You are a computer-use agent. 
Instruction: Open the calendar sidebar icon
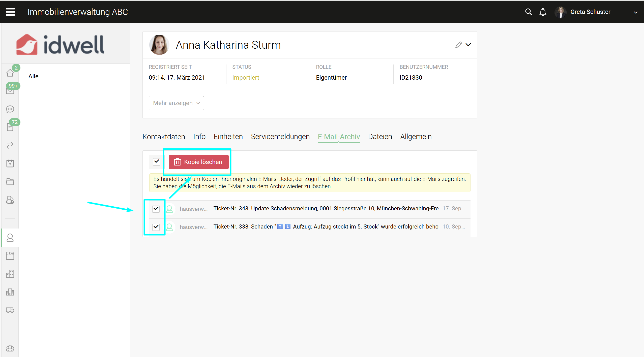[10, 164]
